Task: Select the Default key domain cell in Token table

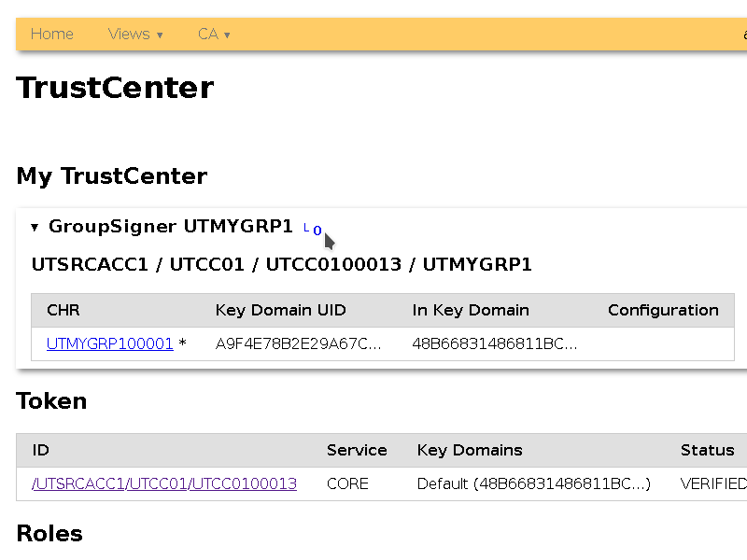Action: 533,483
